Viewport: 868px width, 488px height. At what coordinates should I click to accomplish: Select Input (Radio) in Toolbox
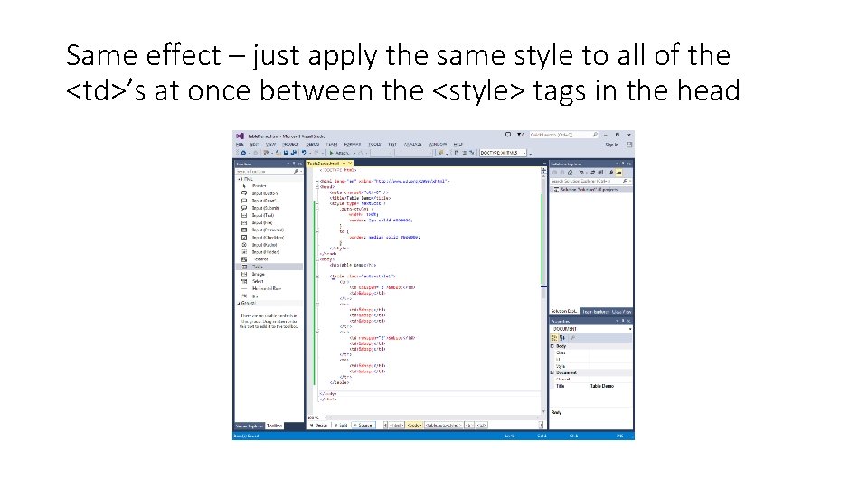point(264,245)
